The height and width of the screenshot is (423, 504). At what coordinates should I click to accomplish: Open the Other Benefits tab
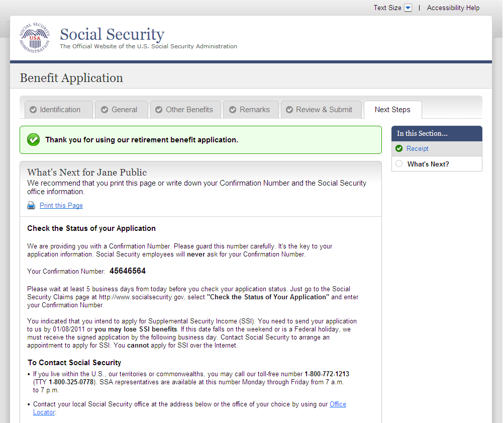(x=189, y=110)
